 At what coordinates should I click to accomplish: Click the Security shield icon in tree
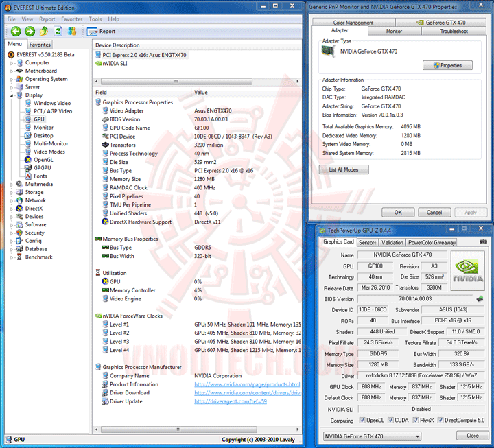pos(19,233)
